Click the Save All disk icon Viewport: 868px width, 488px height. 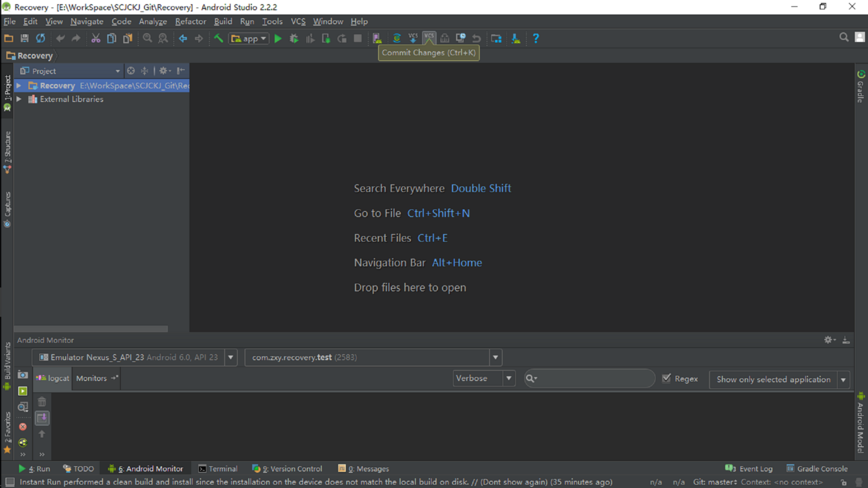[x=25, y=38]
